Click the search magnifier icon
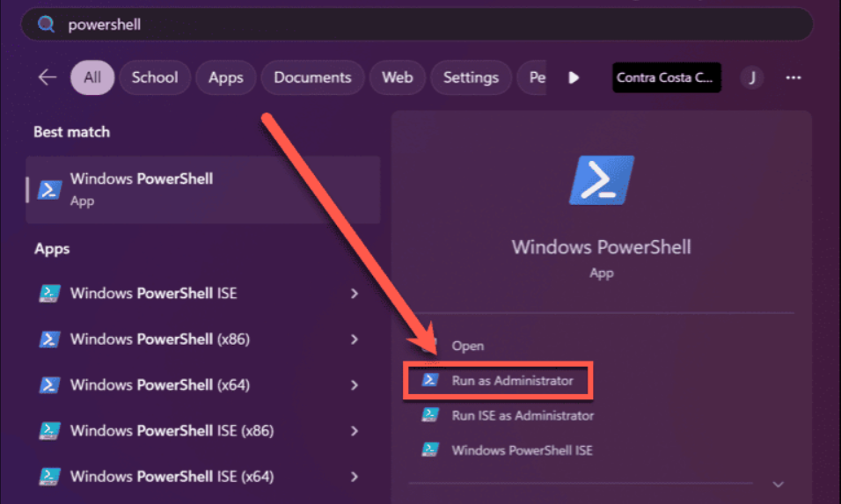This screenshot has width=841, height=504. 46,24
